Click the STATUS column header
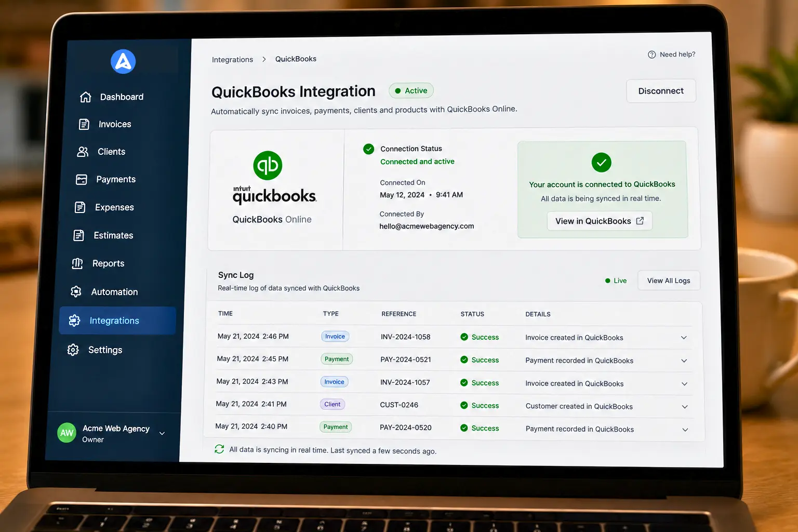Image resolution: width=798 pixels, height=532 pixels. [x=472, y=314]
